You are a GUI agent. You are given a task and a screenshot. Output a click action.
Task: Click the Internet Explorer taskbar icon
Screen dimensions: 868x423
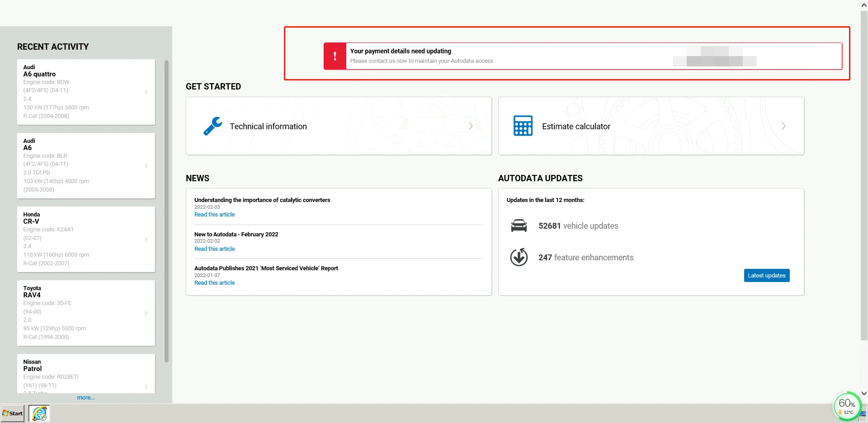click(39, 413)
